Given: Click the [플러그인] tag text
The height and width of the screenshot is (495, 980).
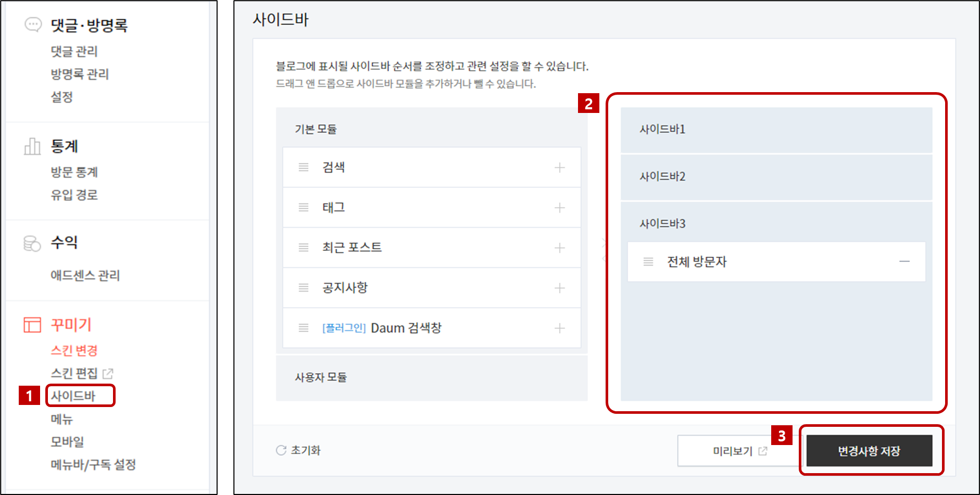Looking at the screenshot, I should click(x=344, y=328).
